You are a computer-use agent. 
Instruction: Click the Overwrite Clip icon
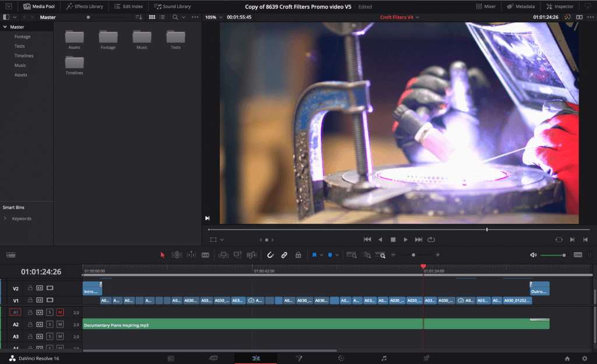point(238,255)
